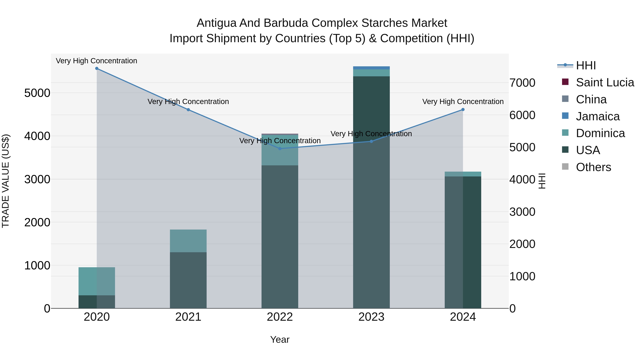Select the 2024 HHI data point
Image resolution: width=644 pixels, height=362 pixels.
463,109
